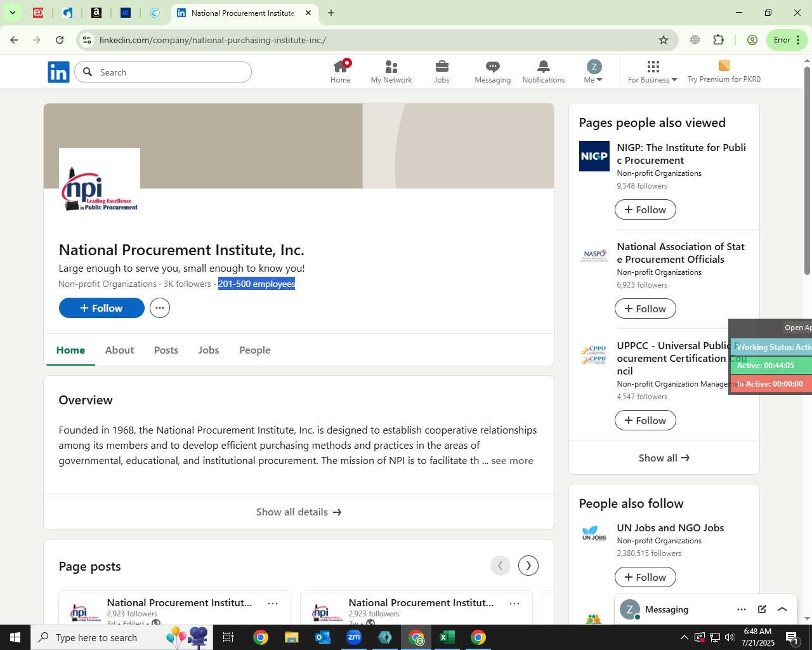Follow UN Jobs and NGO Jobs

[x=645, y=577]
